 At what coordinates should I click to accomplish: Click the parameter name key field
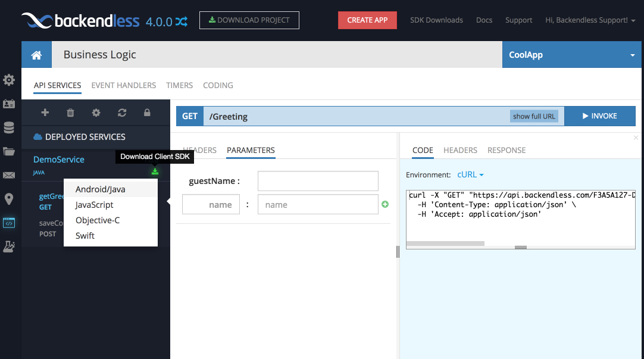[x=211, y=205]
